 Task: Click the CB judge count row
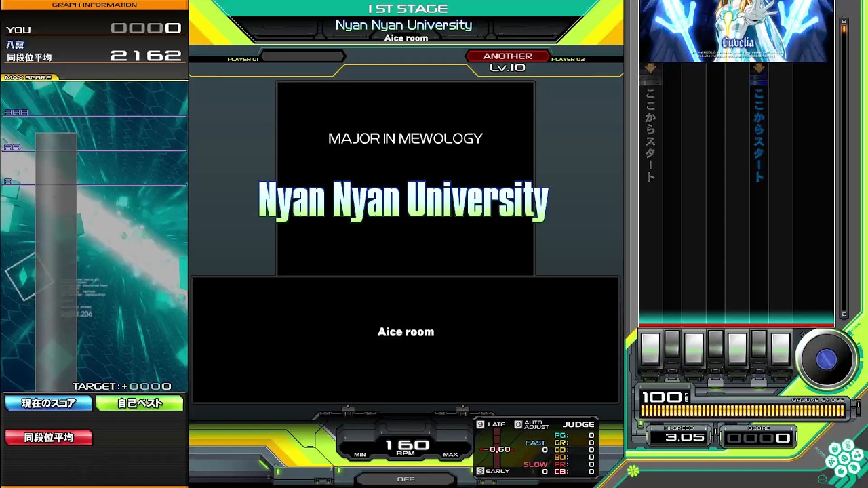574,472
